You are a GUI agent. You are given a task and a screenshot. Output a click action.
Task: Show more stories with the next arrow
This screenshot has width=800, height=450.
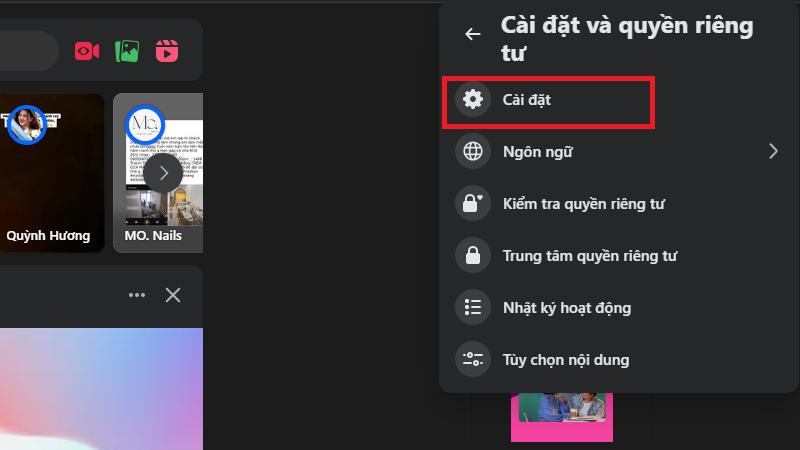163,172
